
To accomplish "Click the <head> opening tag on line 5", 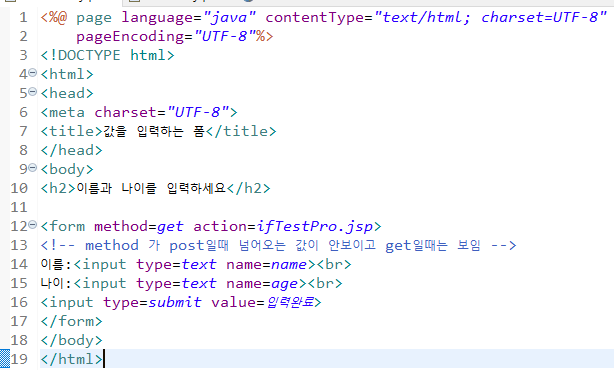I will click(x=67, y=93).
